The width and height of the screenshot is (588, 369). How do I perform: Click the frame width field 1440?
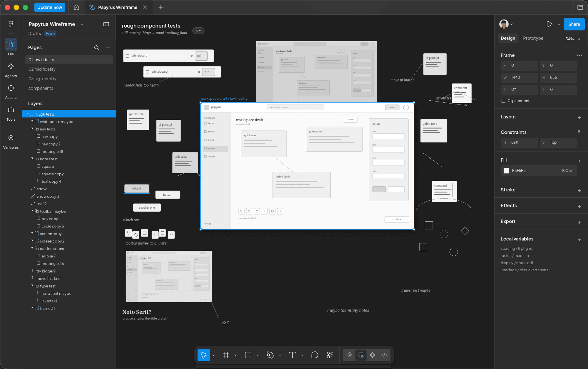coord(519,77)
